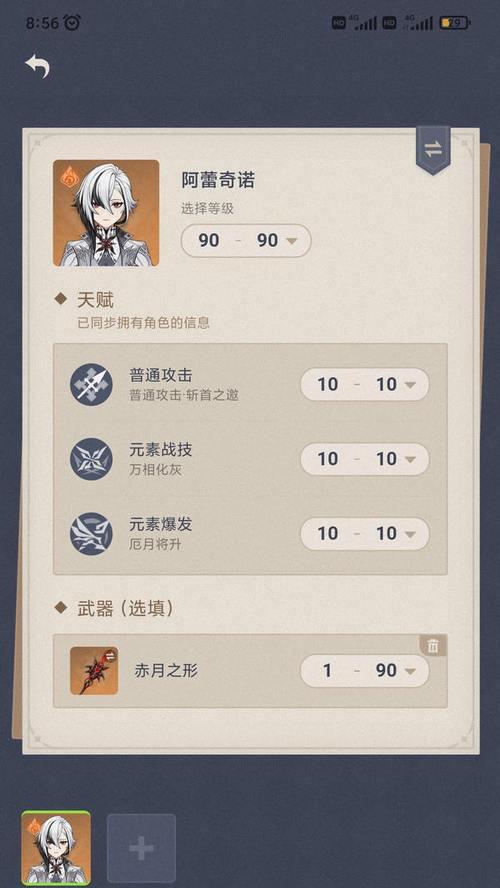This screenshot has width=500, height=888.
Task: Tap the battery indicator in status bar
Action: [x=455, y=23]
